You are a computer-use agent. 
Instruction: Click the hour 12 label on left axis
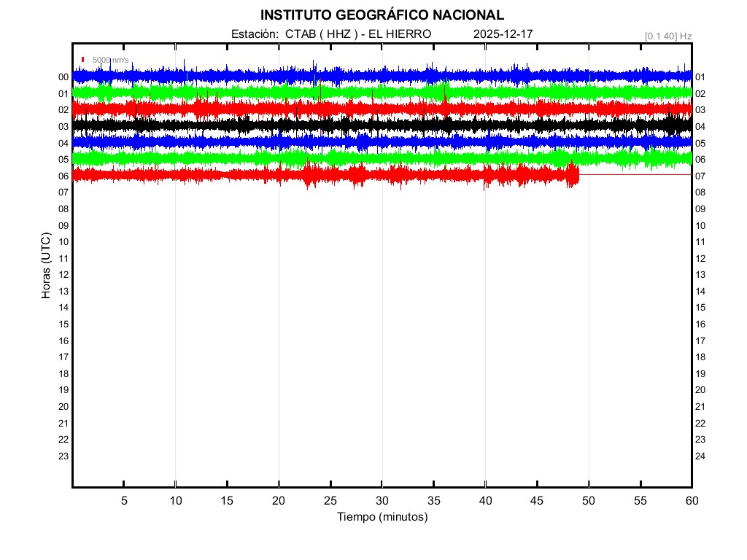63,275
